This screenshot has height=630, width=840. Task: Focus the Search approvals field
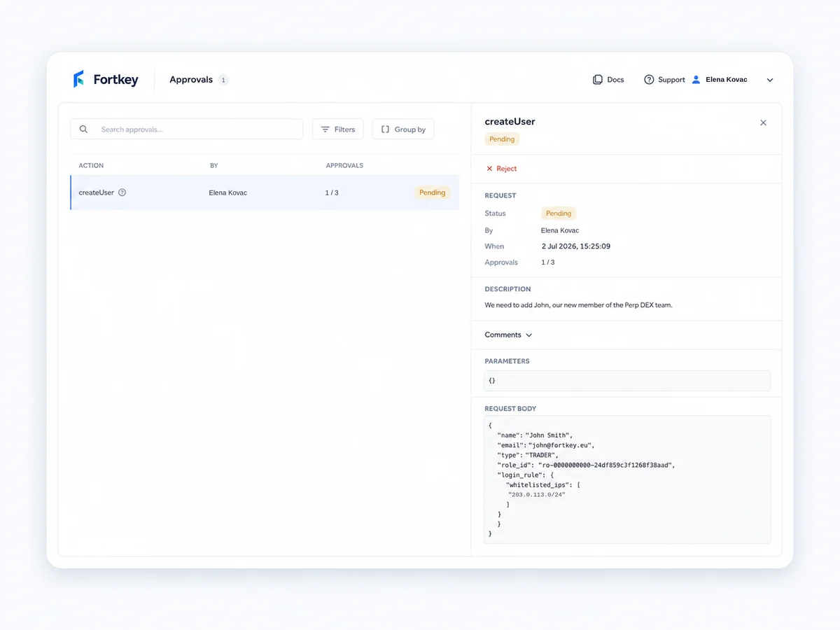pyautogui.click(x=186, y=129)
